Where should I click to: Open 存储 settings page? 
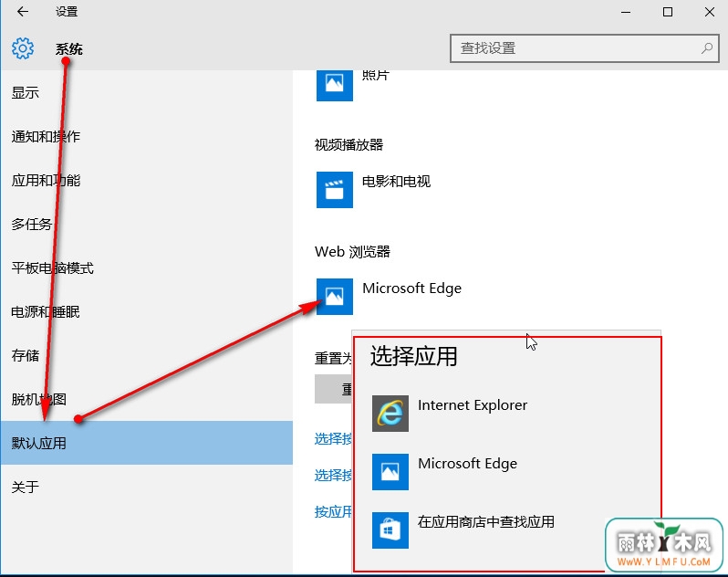146,355
